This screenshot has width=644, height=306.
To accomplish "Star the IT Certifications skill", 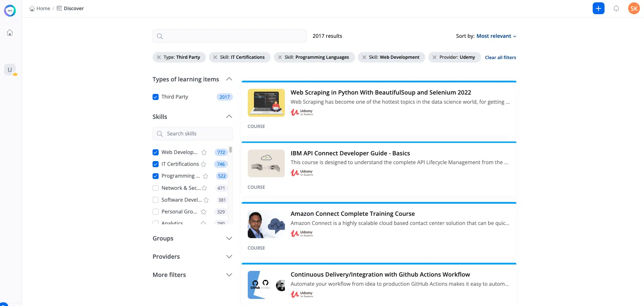I will 204,164.
